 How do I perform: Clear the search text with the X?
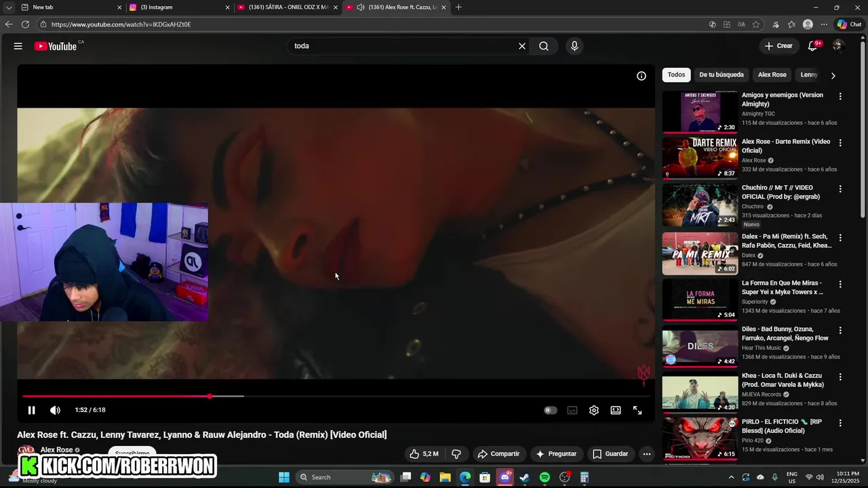pyautogui.click(x=522, y=46)
